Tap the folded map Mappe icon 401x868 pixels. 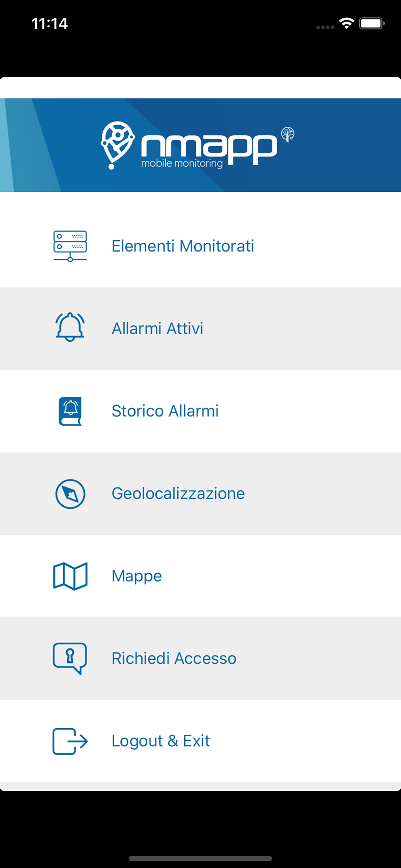(70, 576)
